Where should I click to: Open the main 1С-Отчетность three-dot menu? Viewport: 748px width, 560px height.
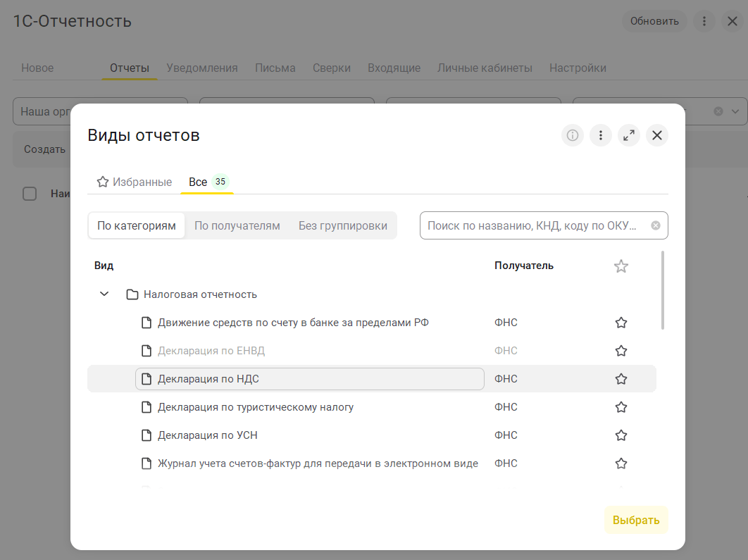point(704,21)
